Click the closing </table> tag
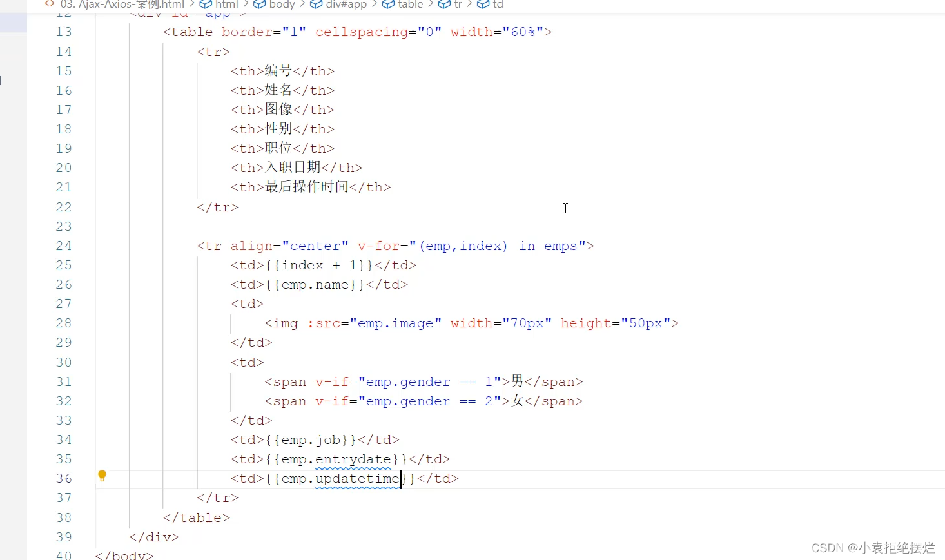Viewport: 945px width, 560px height. 197,518
